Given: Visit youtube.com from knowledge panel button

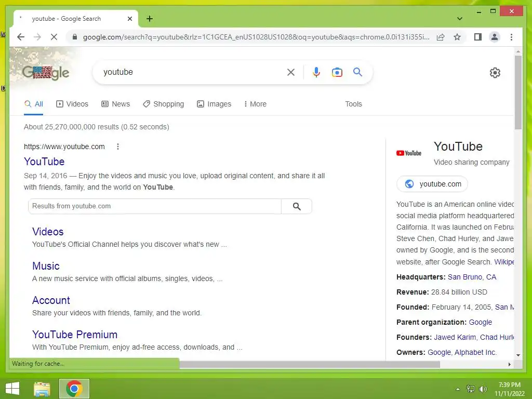Looking at the screenshot, I should point(432,184).
